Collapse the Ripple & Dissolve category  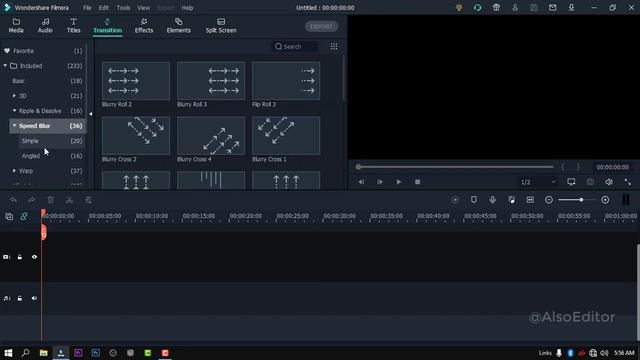pyautogui.click(x=14, y=111)
